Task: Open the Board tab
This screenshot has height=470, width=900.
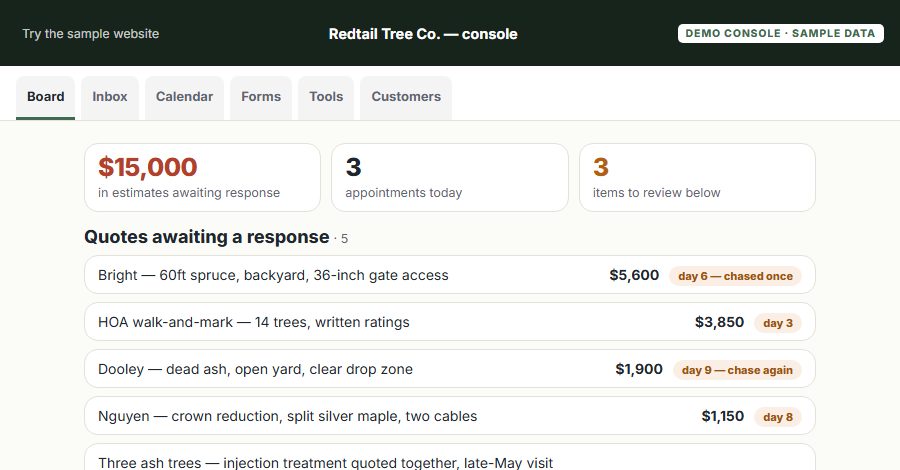Action: (45, 97)
